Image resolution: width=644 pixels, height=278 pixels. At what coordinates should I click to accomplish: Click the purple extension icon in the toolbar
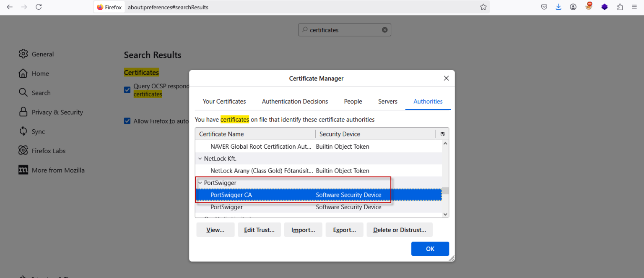(604, 7)
